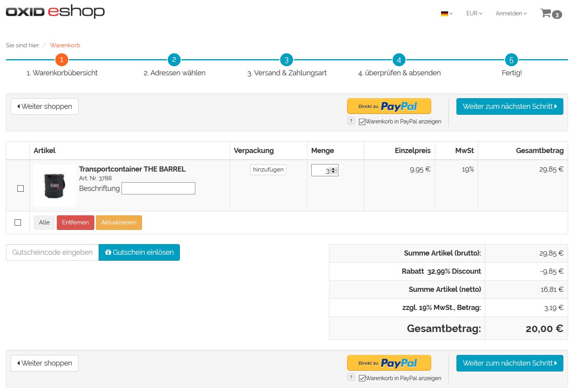
Task: Click the Warenkorb breadcrumb link
Action: pos(65,45)
